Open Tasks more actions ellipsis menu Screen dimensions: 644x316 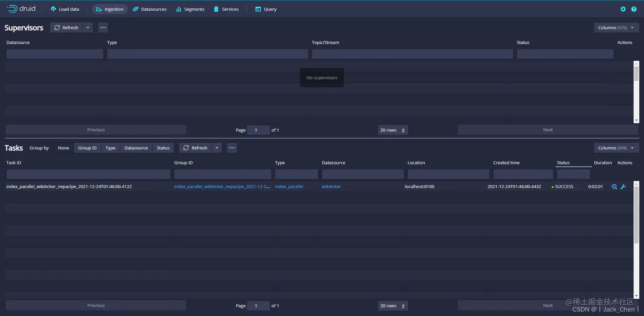coord(232,148)
